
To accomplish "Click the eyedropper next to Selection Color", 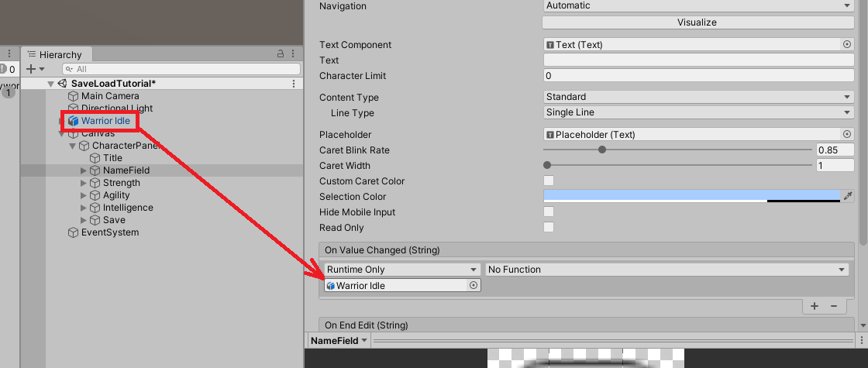I will tap(848, 197).
